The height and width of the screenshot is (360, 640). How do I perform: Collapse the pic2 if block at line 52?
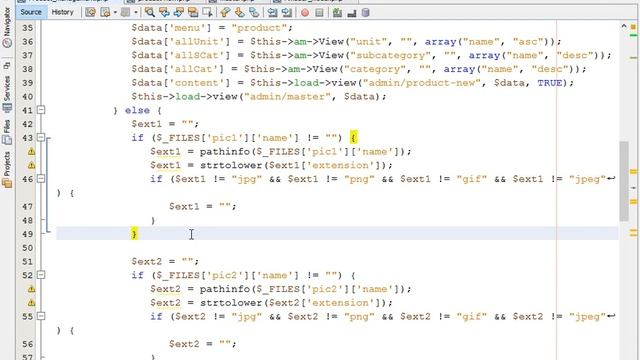click(x=41, y=275)
